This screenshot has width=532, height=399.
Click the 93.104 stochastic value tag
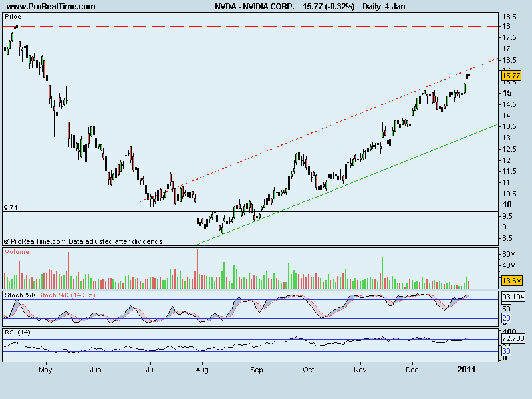click(513, 297)
